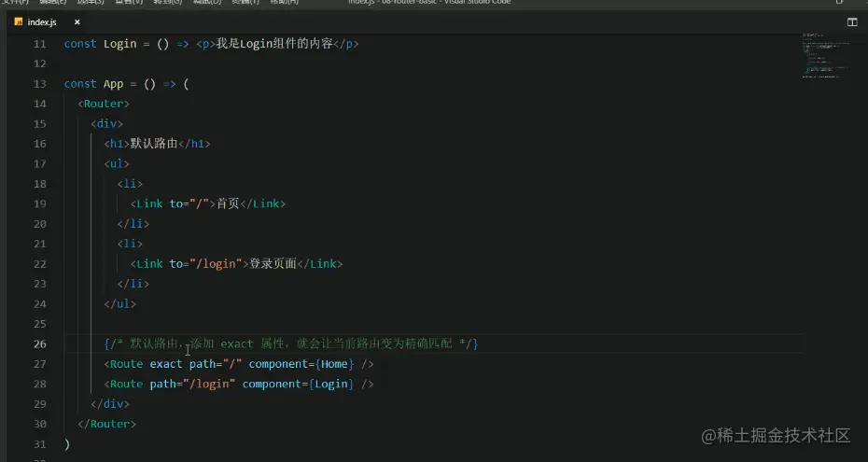Click the <li> tag on line 18
Viewport: 868px width, 462px height.
pos(130,184)
